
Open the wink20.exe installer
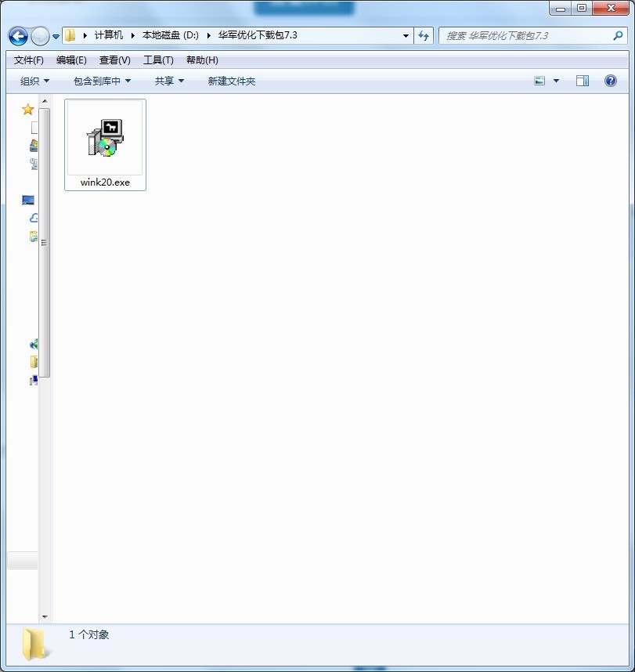pos(105,139)
